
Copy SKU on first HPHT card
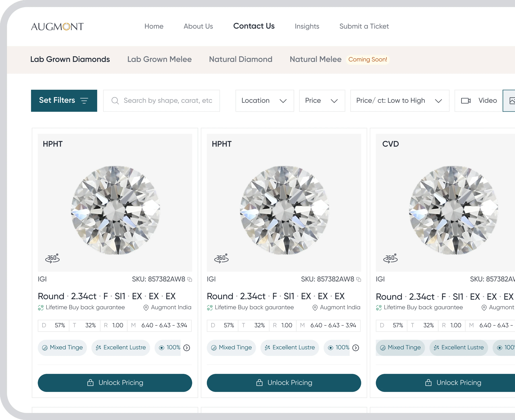[x=190, y=279]
